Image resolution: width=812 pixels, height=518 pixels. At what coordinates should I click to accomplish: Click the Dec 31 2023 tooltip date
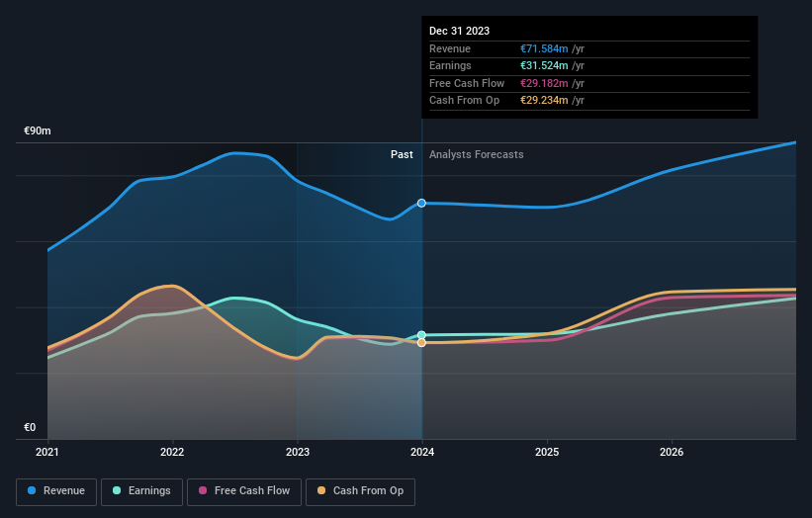pos(459,31)
